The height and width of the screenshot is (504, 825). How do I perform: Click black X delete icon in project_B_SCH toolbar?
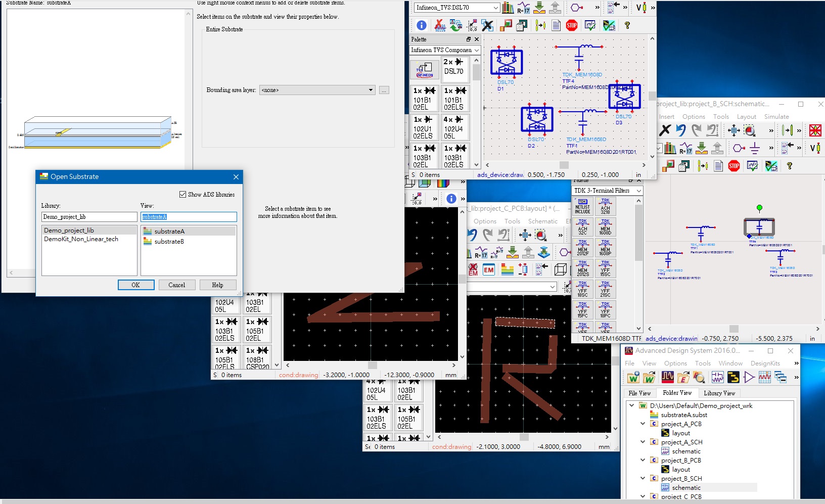pyautogui.click(x=665, y=130)
